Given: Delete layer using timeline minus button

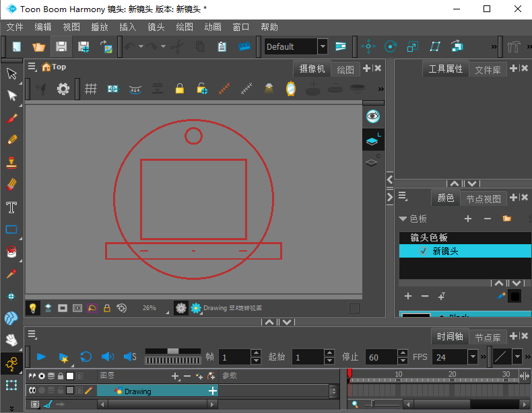Looking at the screenshot, I should tap(187, 376).
